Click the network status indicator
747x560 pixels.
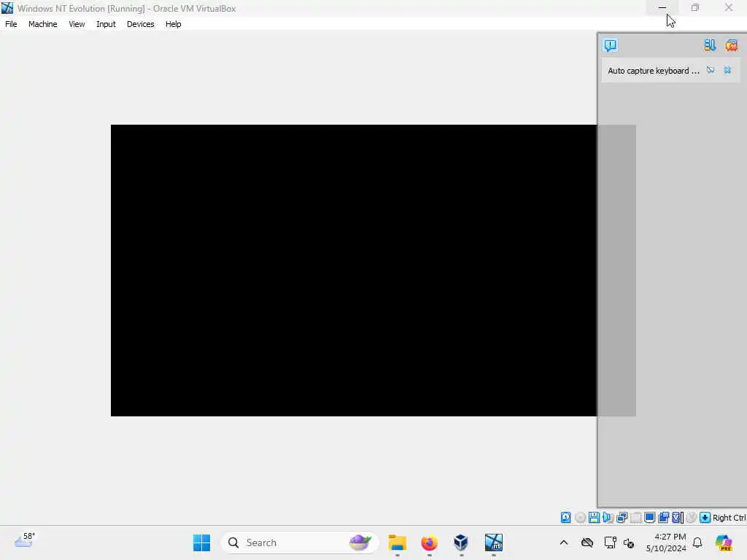coord(622,517)
